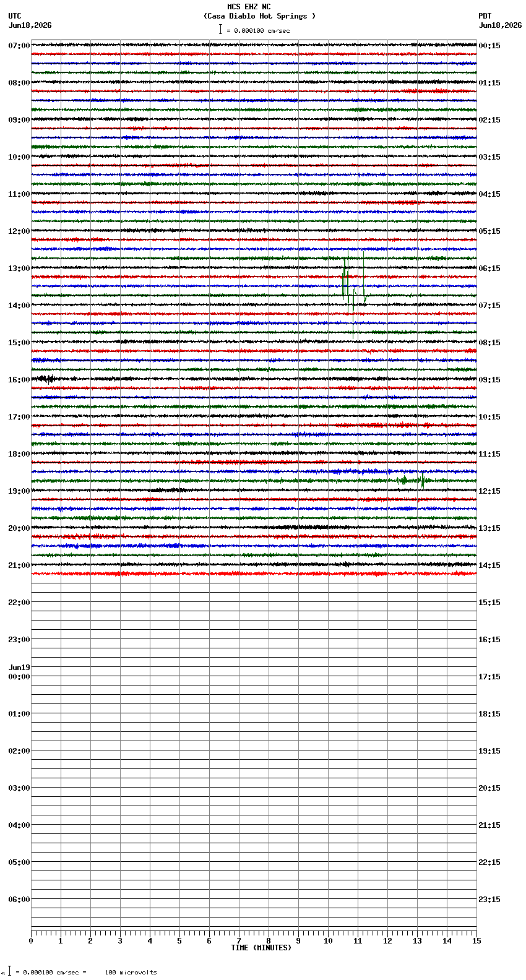Select the 'Jun18,2026' date under PDT
Image resolution: width=526 pixels, height=980 pixels.
click(500, 25)
